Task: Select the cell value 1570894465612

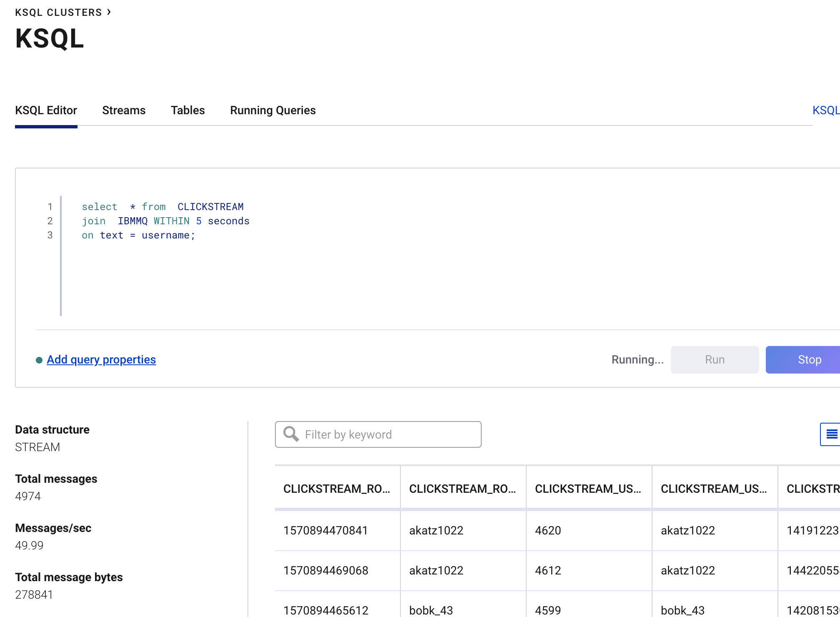Action: [326, 610]
